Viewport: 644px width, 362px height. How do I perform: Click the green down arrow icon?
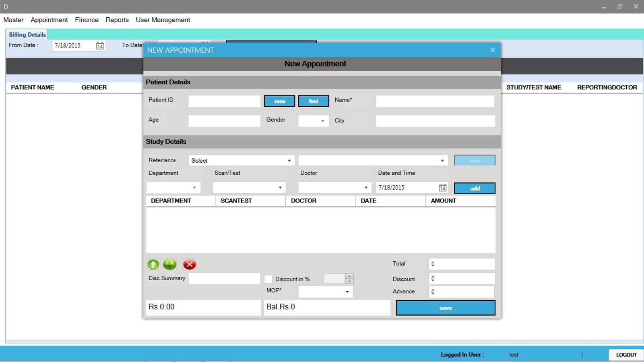pos(170,264)
